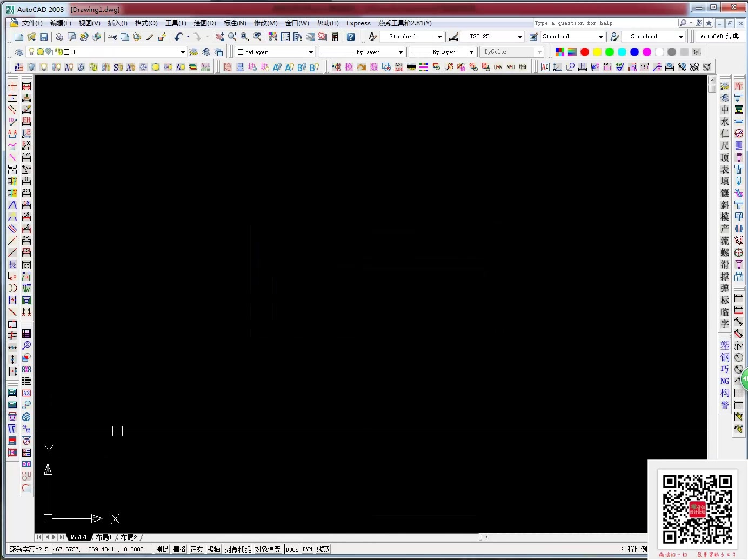Click the Plot printer icon

pos(59,37)
